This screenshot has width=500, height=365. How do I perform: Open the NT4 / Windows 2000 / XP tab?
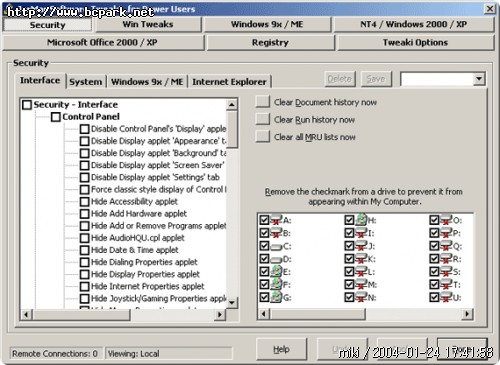[x=414, y=24]
